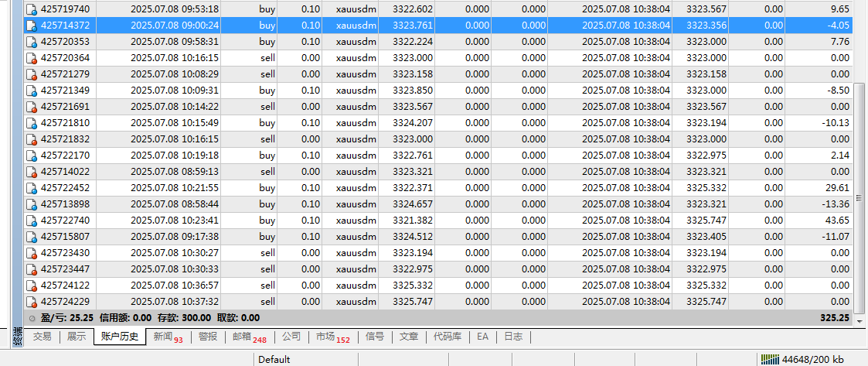
Task: Click the open time 2025.07.08 09:53:18
Action: click(175, 9)
